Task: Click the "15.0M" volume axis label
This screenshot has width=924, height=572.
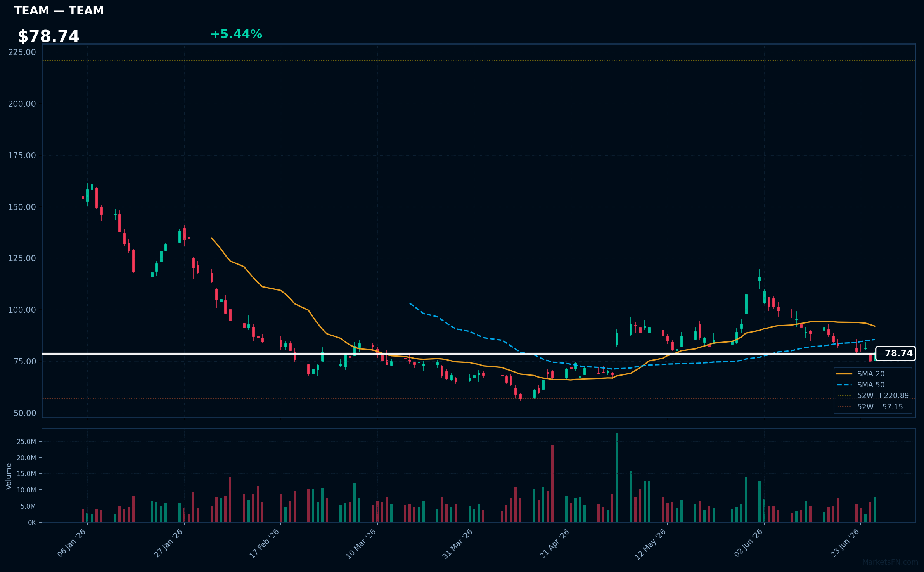Action: pyautogui.click(x=26, y=474)
